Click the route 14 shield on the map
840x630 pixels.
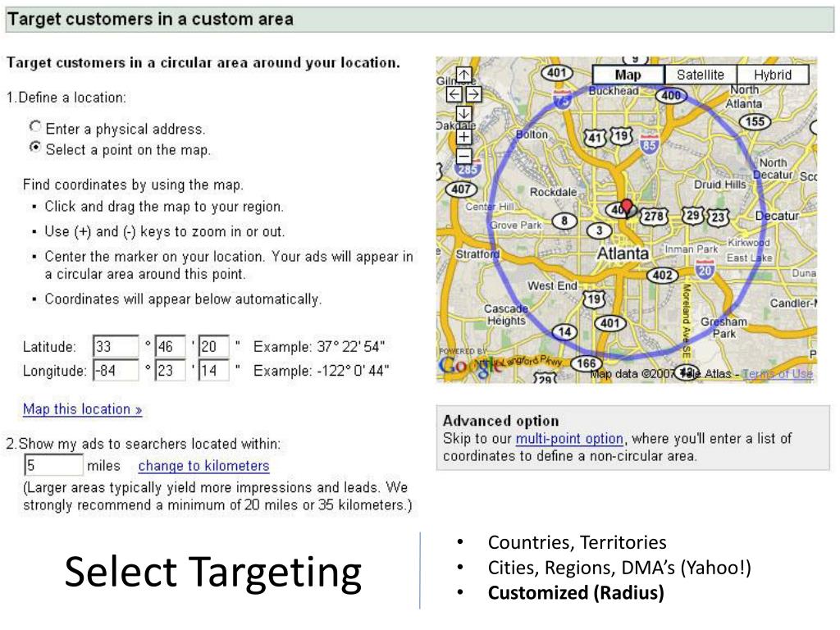coord(564,331)
